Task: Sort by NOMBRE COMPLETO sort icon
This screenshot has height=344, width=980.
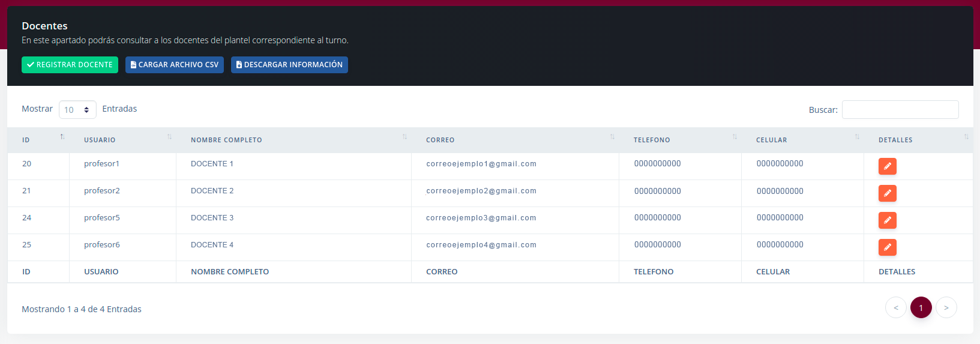Action: click(404, 137)
